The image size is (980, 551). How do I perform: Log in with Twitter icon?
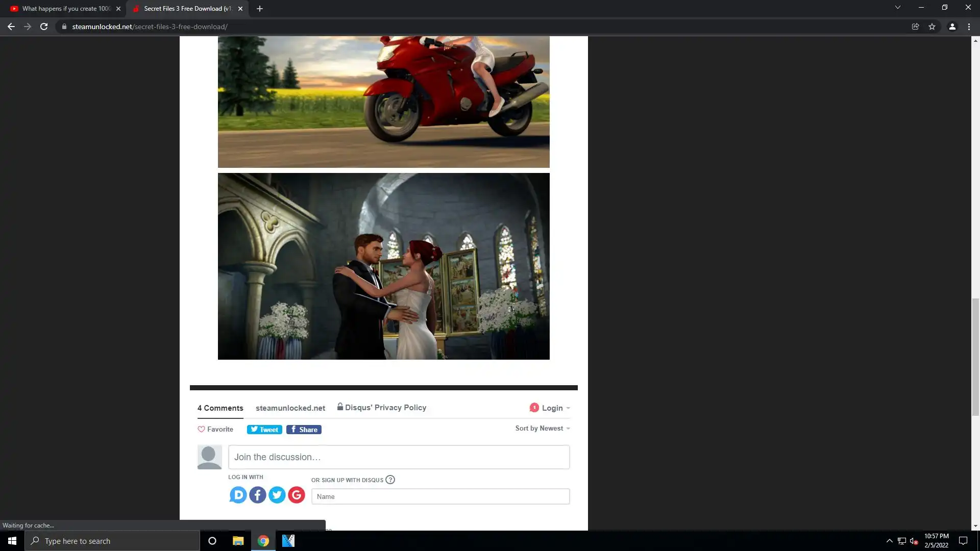[x=277, y=495]
